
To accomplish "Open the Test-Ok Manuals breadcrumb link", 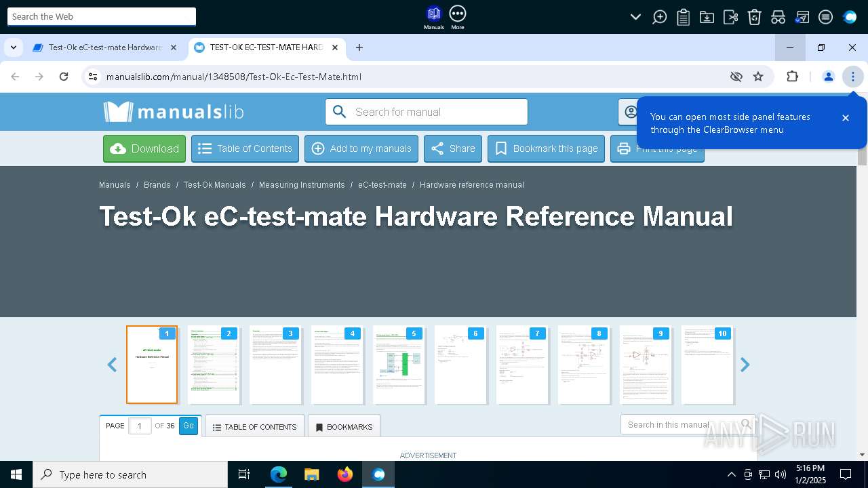I will [x=215, y=185].
